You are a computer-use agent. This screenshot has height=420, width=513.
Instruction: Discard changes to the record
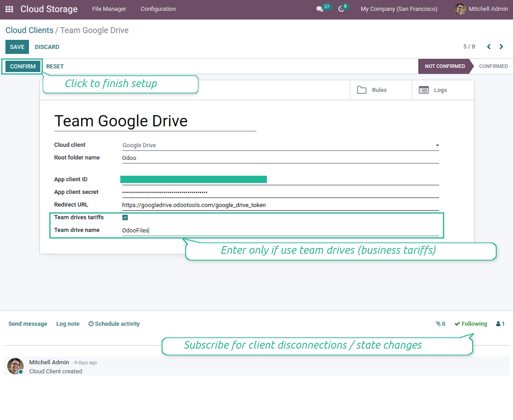click(47, 47)
